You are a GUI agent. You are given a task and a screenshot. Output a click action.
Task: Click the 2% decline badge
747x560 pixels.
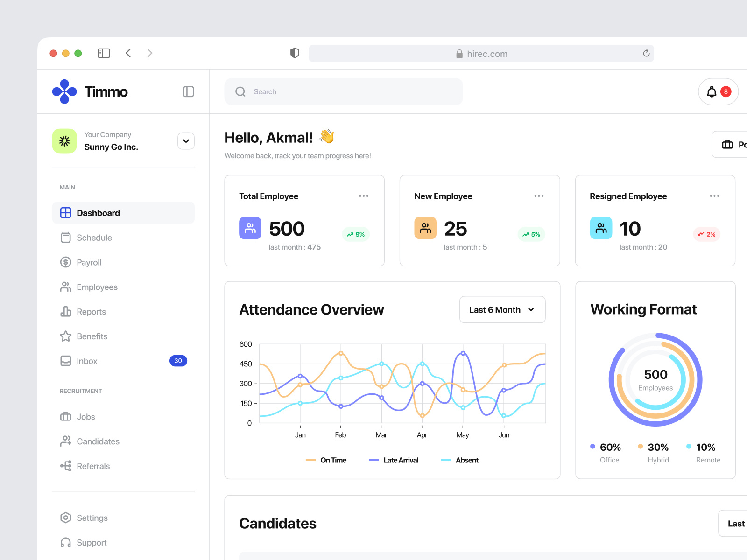pyautogui.click(x=707, y=234)
